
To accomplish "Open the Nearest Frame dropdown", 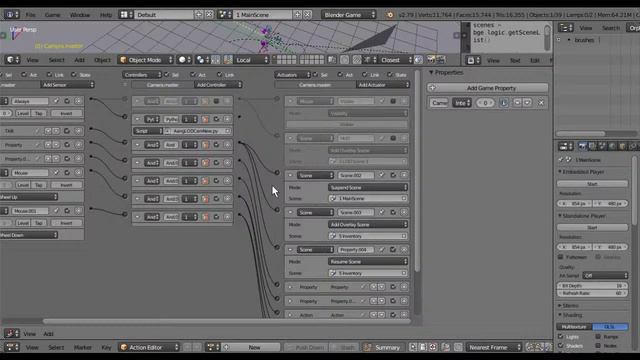I will [x=494, y=347].
